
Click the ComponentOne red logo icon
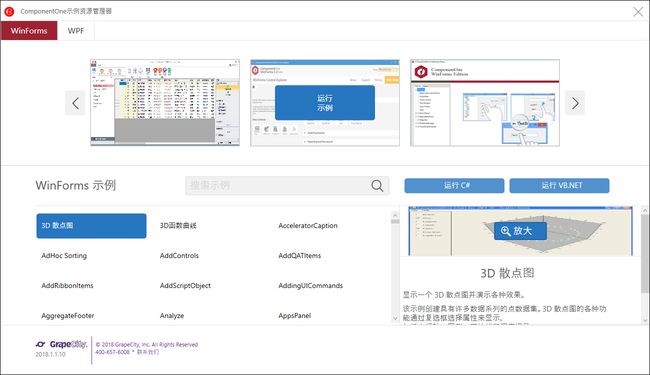[x=9, y=12]
